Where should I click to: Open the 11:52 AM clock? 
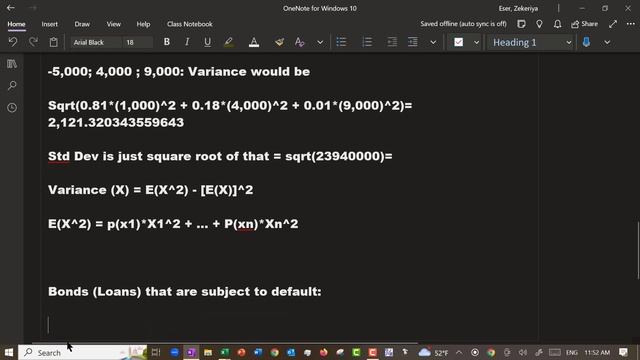[x=597, y=352]
